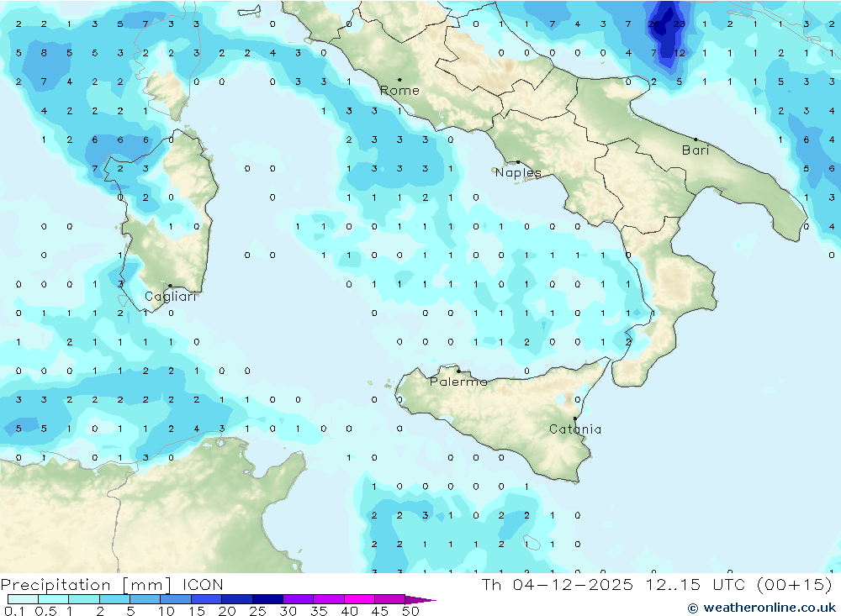
Task: Select the 45–50 mm legend color swatch
Action: click(x=390, y=599)
